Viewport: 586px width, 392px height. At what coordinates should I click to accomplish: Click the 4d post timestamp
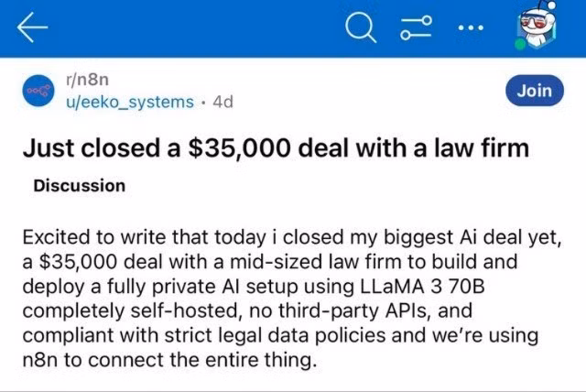coord(222,101)
